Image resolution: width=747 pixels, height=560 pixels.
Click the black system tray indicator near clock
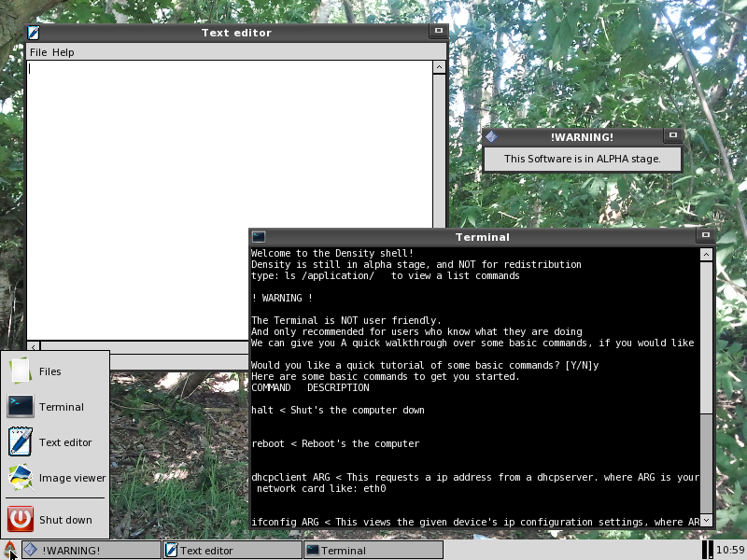(x=708, y=550)
